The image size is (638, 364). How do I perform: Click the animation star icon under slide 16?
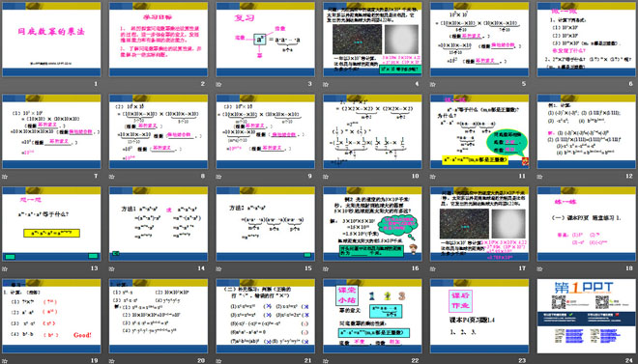(326, 269)
